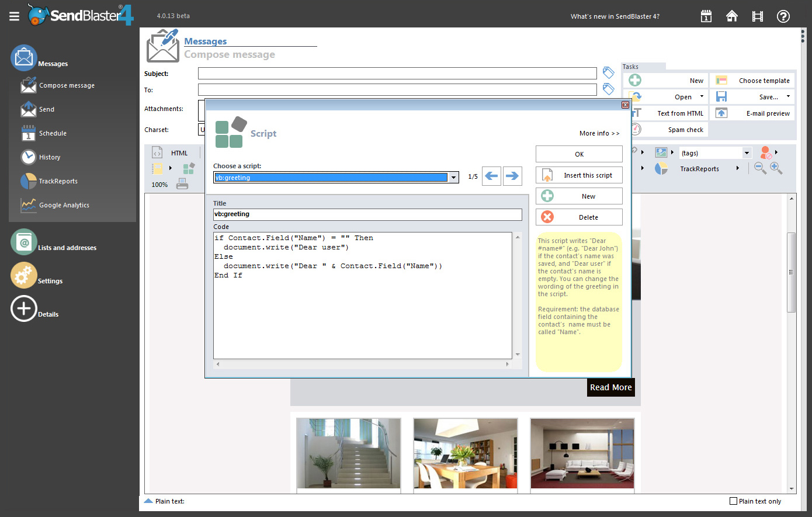This screenshot has width=812, height=517.
Task: Open the Choose a script dropdown
Action: click(x=454, y=178)
